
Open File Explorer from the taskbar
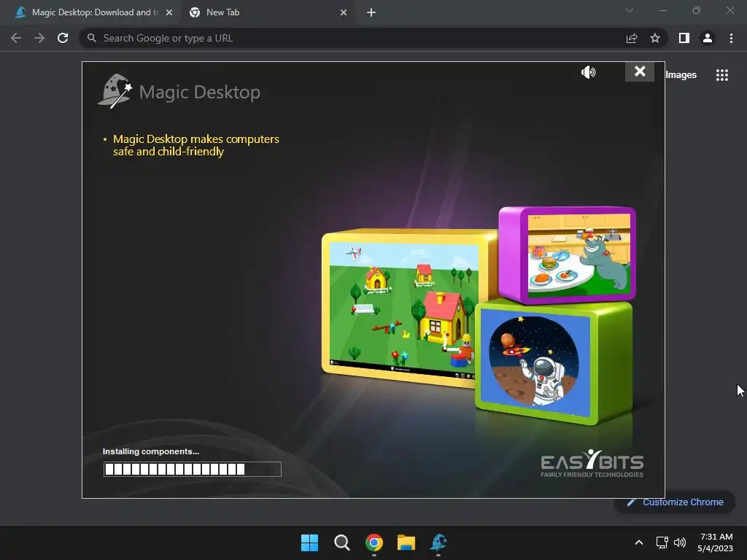point(406,542)
